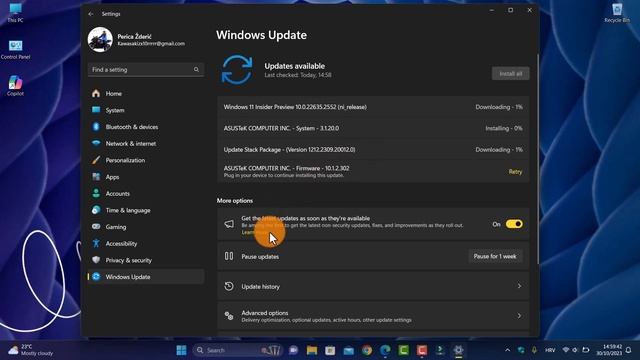Turn off get latest updates toggle

pyautogui.click(x=514, y=224)
